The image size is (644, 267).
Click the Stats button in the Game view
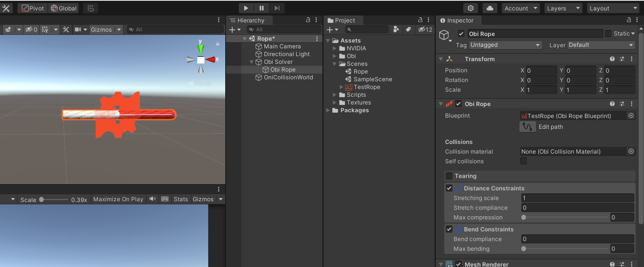[181, 199]
